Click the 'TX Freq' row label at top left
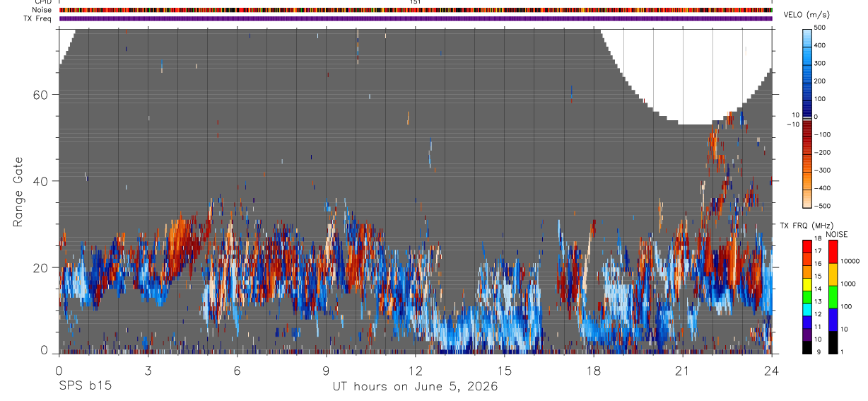This screenshot has height=401, width=868. (x=37, y=18)
